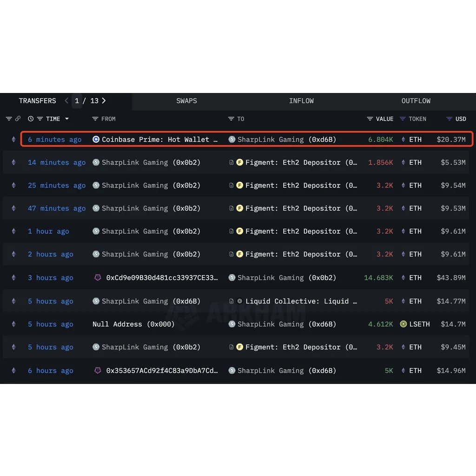The width and height of the screenshot is (476, 476).
Task: Go to next transfers page arrow
Action: [x=104, y=101]
